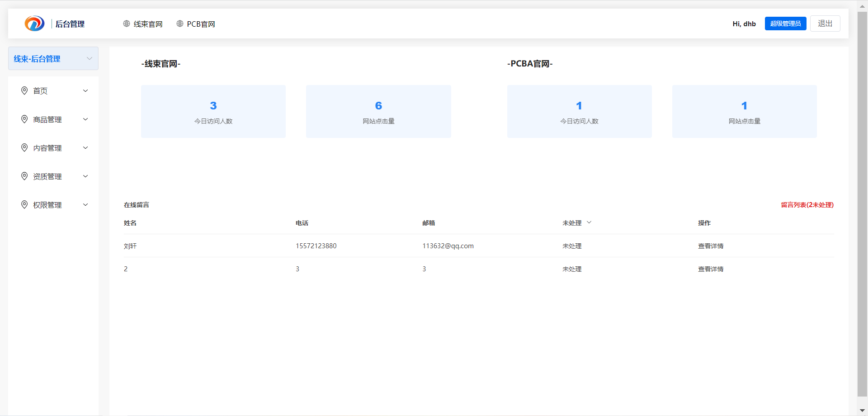Click the scrollbar down arrow

862,411
